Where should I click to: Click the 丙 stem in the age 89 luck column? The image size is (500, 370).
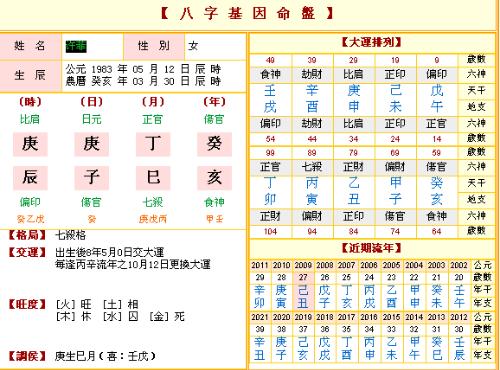click(x=312, y=183)
